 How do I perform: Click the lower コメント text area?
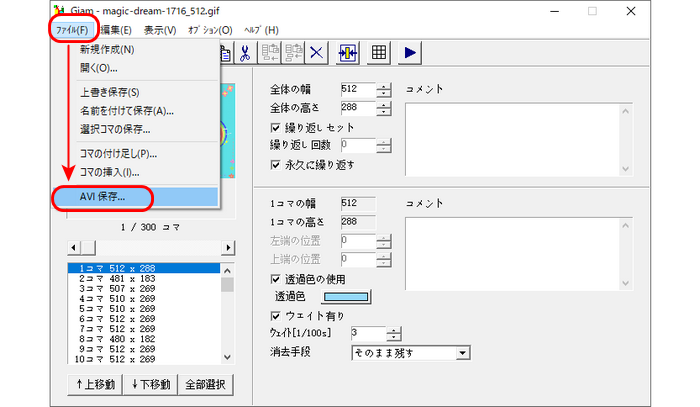point(513,254)
